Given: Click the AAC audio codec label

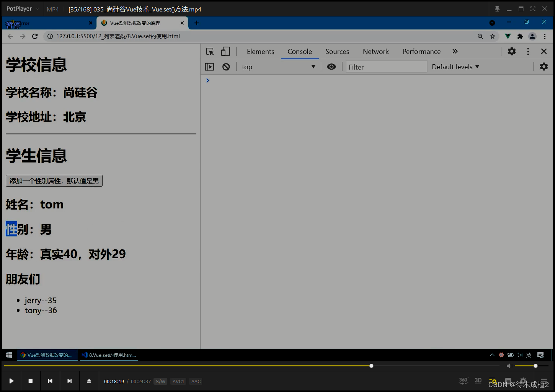Looking at the screenshot, I should pyautogui.click(x=196, y=381).
